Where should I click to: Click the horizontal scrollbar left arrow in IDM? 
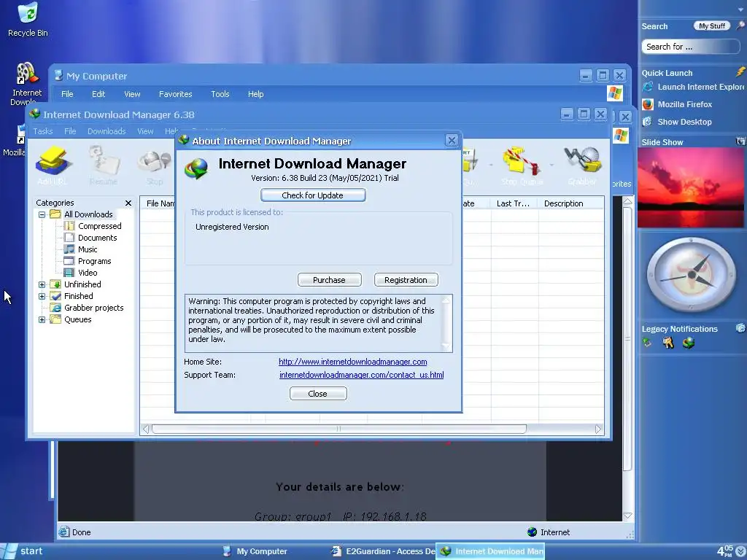[146, 429]
